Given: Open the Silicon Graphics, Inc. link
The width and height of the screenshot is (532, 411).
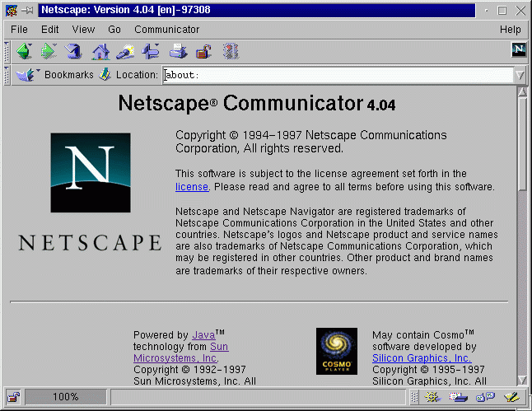Looking at the screenshot, I should click(421, 358).
